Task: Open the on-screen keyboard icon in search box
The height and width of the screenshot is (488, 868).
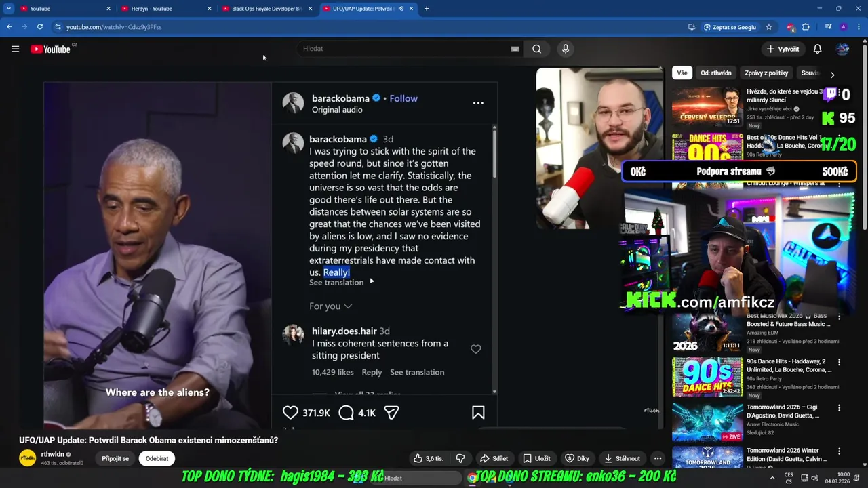Action: [x=515, y=49]
